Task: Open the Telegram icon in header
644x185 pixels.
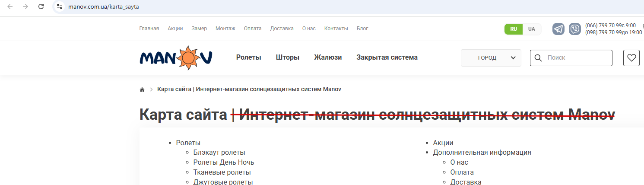Action: (558, 29)
